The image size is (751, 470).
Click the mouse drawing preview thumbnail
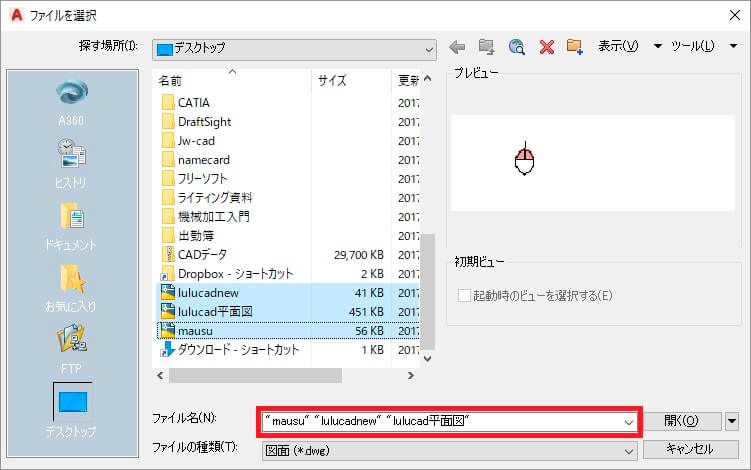[x=524, y=159]
